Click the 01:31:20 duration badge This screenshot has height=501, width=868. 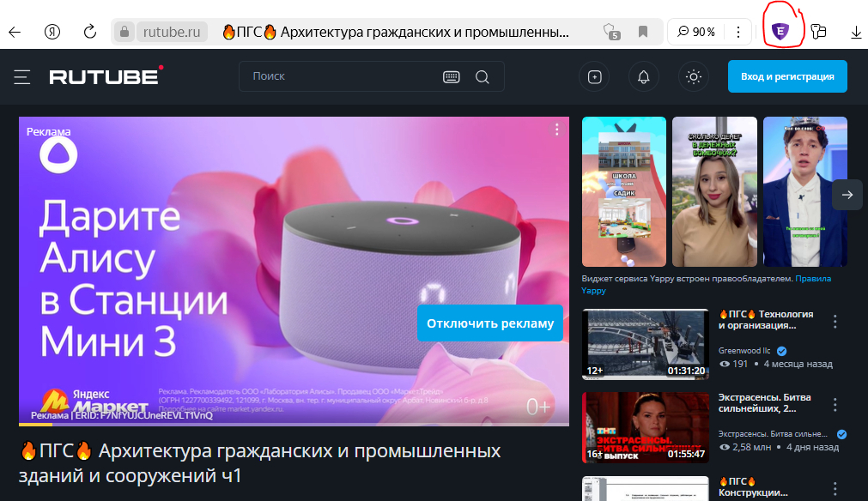pyautogui.click(x=687, y=371)
